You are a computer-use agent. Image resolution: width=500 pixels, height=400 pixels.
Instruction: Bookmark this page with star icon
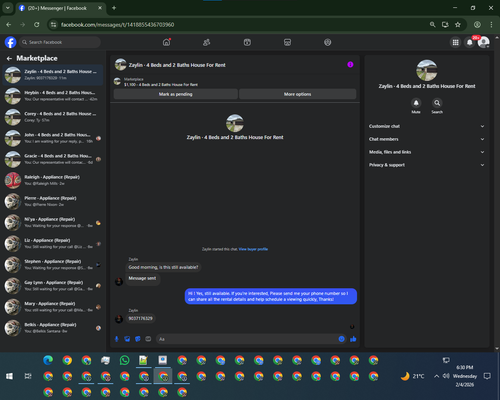(x=458, y=25)
